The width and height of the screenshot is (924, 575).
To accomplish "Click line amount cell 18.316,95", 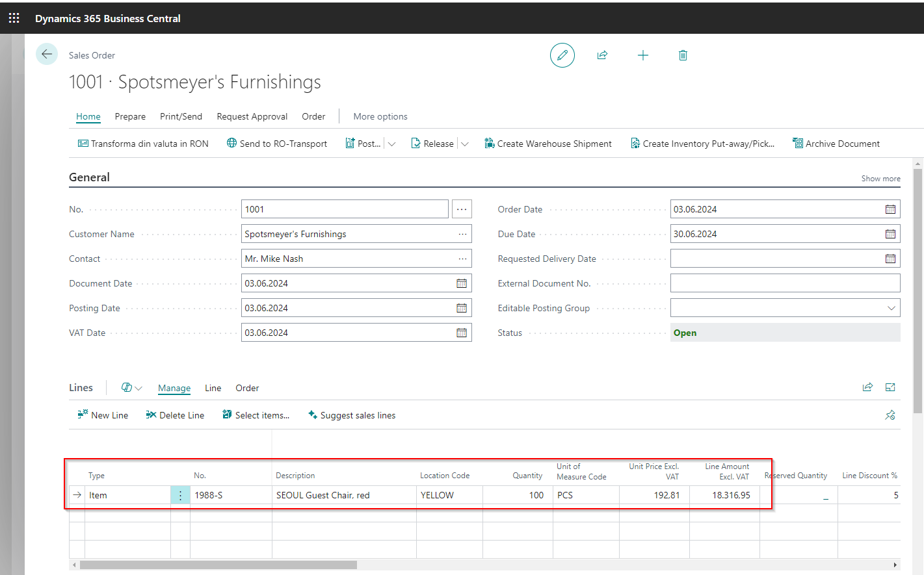I will coord(724,495).
